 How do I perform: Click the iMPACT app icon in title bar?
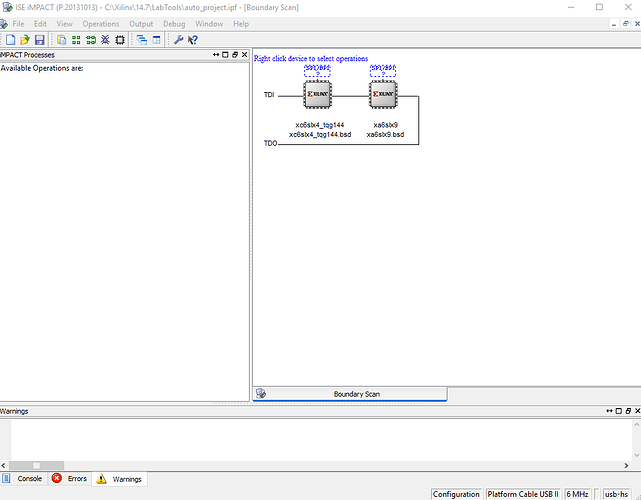click(x=7, y=7)
